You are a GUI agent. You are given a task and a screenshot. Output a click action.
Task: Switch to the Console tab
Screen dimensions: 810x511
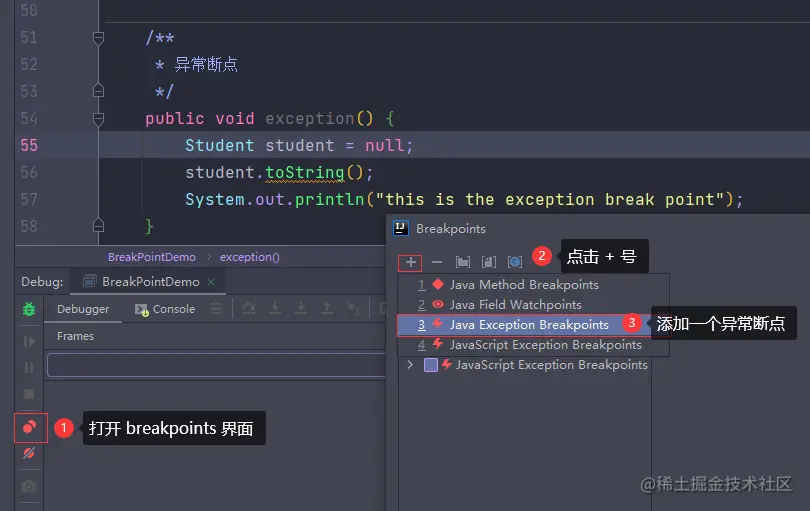[165, 309]
